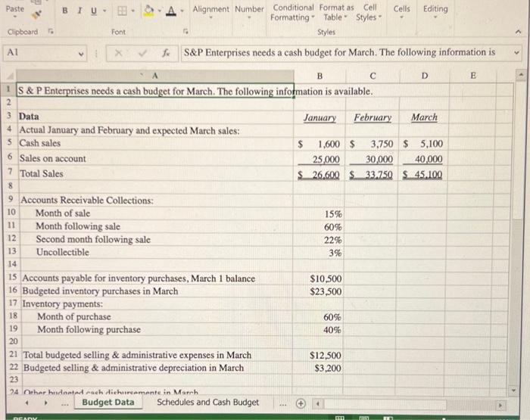Viewport: 530px width, 420px height.
Task: Click the vertical scrollbar up arrow
Action: 521,75
